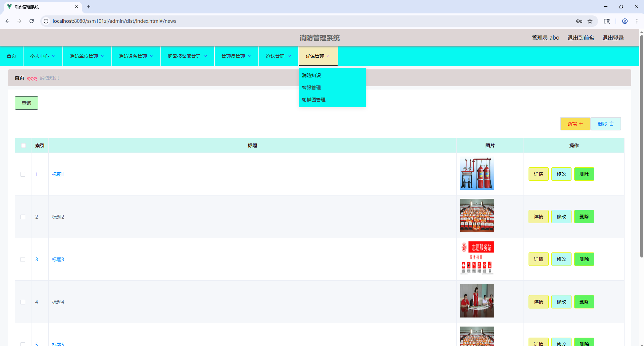Viewport: 644px width, 346px height.
Task: Open the Chrome profile icon
Action: click(625, 21)
